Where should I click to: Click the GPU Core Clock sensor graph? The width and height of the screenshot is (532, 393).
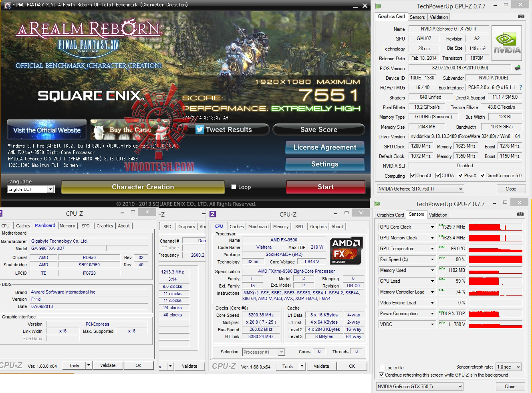tap(496, 227)
